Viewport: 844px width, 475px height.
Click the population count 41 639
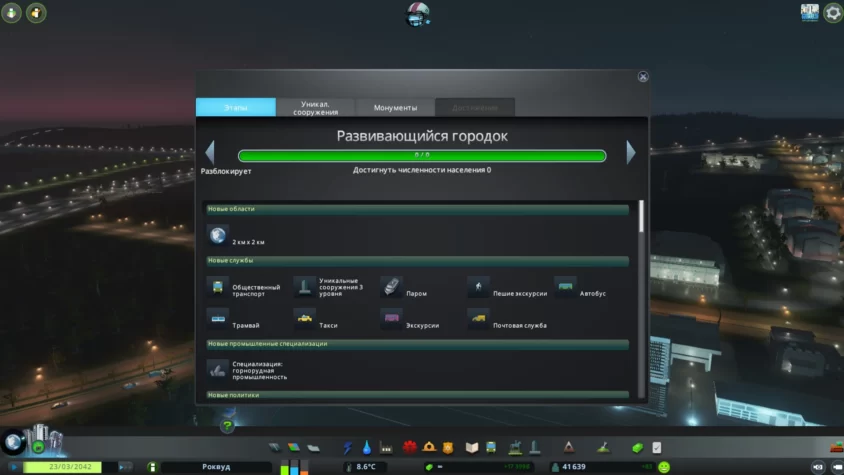point(574,467)
